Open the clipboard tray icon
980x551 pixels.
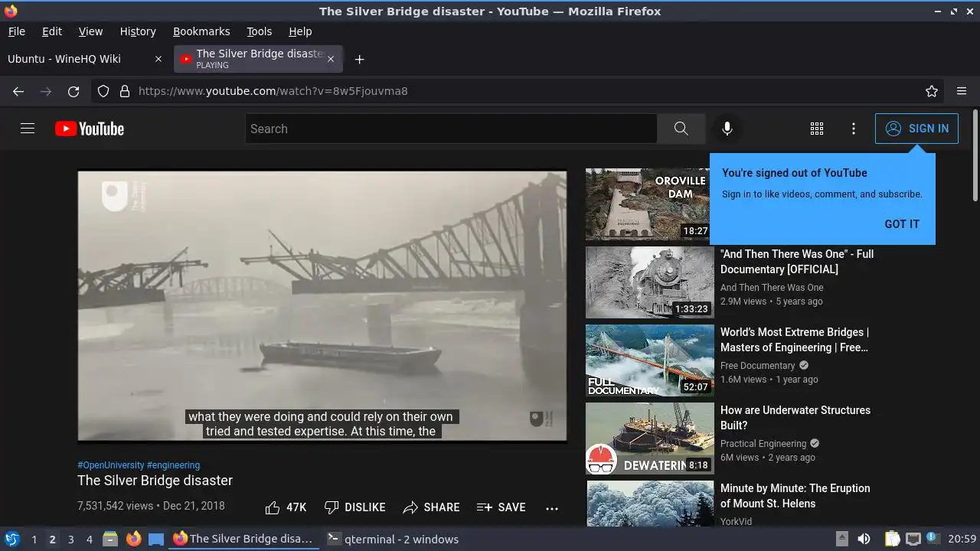coord(893,539)
